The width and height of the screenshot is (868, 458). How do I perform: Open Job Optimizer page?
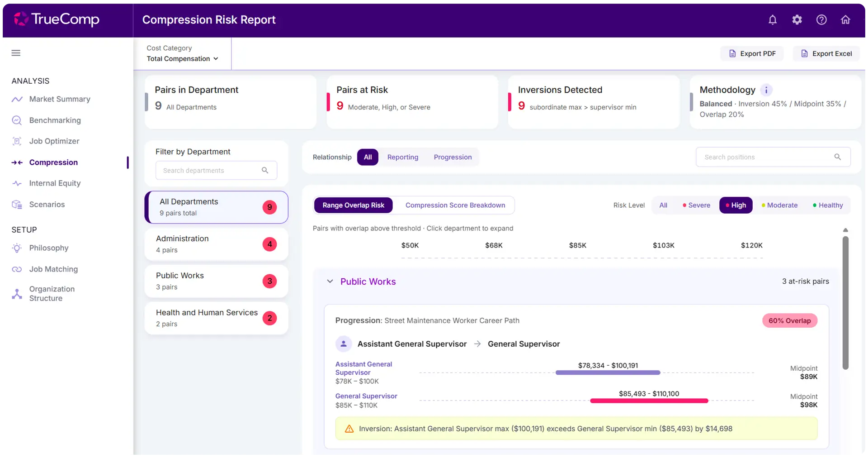point(54,141)
